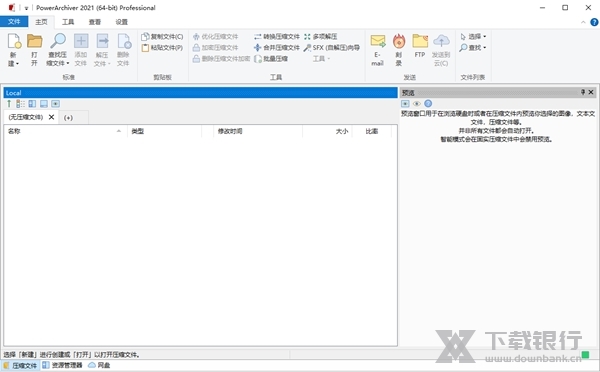This screenshot has height=372, width=600.
Task: Click the green status indicator square
Action: [x=585, y=355]
